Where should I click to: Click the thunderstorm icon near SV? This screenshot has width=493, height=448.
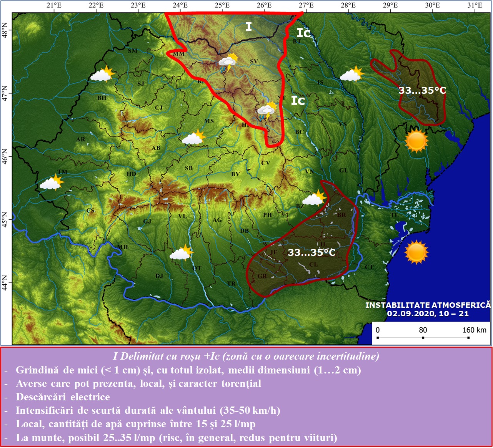click(228, 63)
